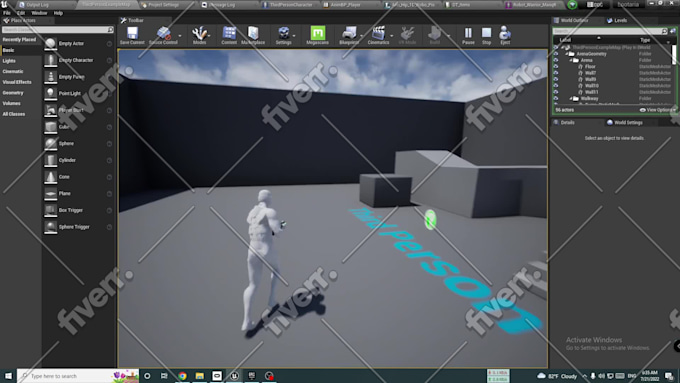Open the Source Control dropdown arrow
Viewport: 680px width, 383px height.
point(180,36)
